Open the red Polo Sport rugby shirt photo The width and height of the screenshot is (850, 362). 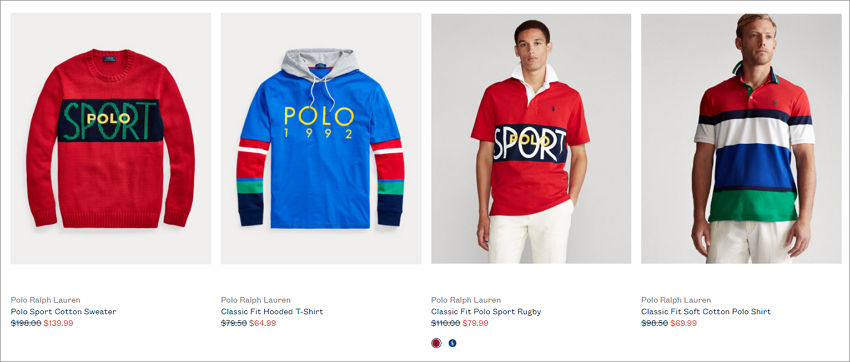tap(531, 139)
